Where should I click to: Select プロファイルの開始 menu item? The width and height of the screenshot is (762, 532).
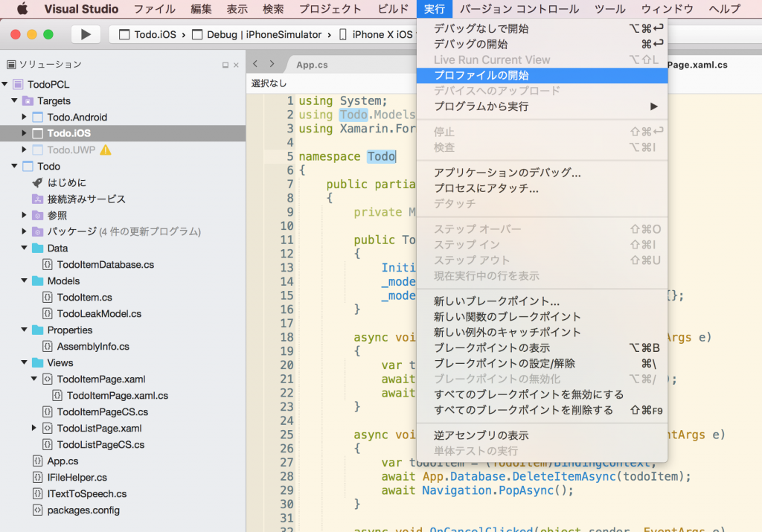(481, 75)
